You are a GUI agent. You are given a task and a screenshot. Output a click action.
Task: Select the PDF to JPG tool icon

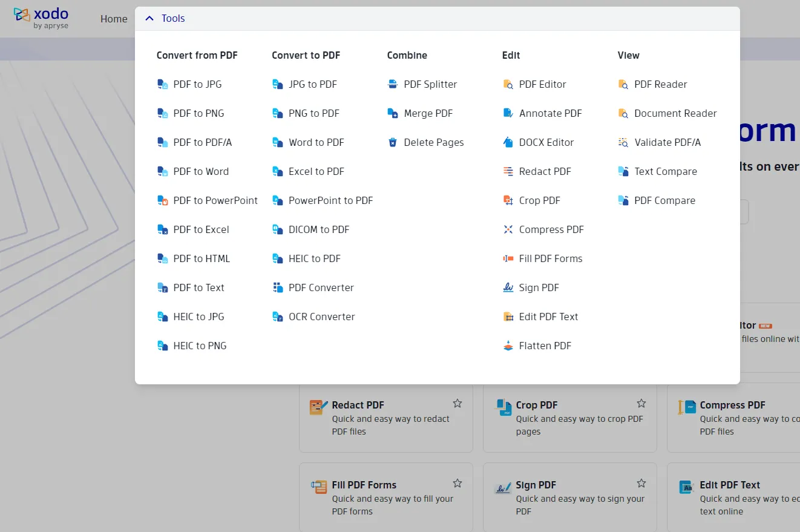point(162,84)
